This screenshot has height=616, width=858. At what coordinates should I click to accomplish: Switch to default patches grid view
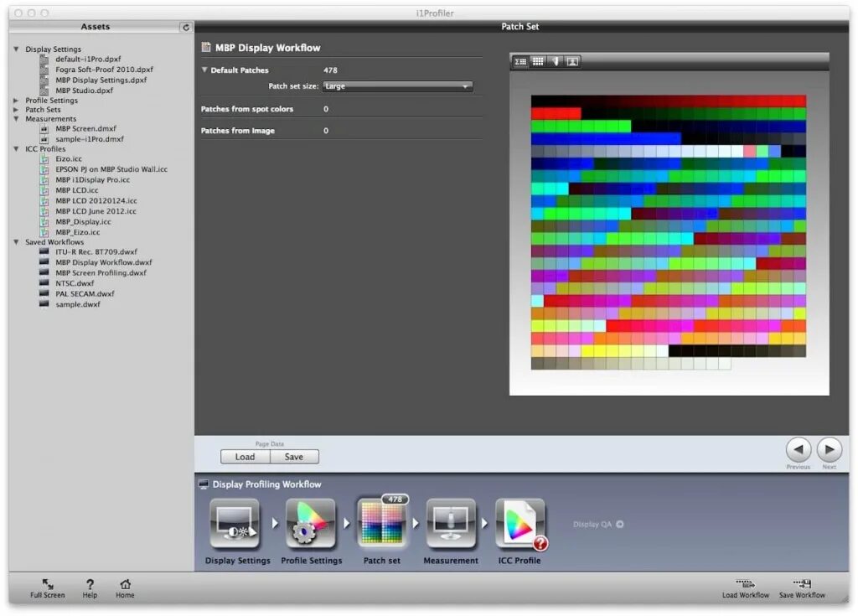(x=538, y=61)
